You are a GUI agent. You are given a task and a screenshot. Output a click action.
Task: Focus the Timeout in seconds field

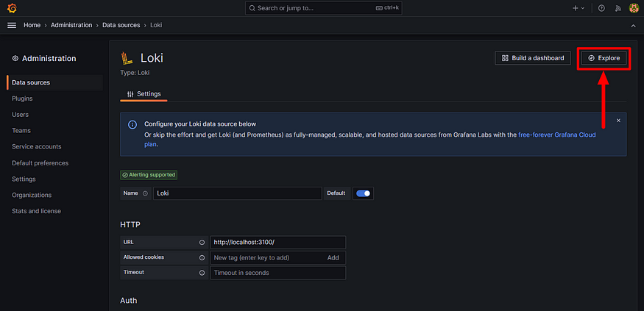277,273
